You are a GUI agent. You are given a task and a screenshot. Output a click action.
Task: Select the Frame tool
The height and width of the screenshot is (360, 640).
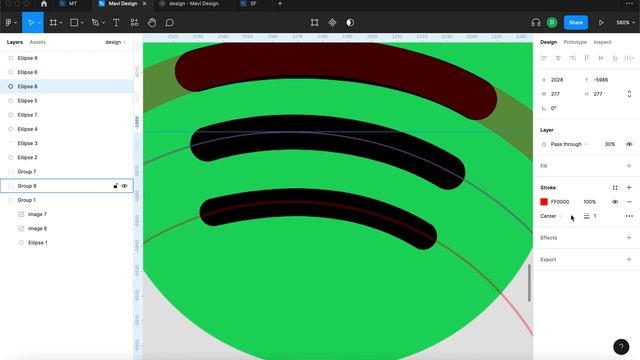53,23
